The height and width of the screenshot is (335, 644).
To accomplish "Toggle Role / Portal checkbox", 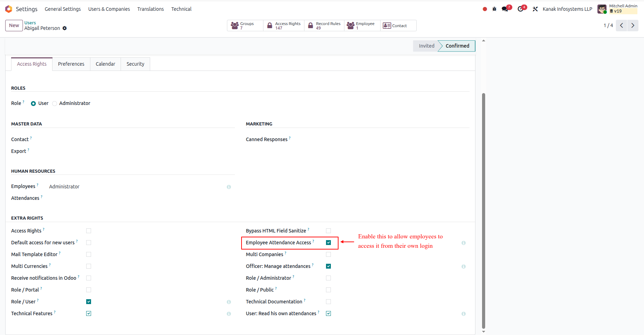I will (x=89, y=290).
